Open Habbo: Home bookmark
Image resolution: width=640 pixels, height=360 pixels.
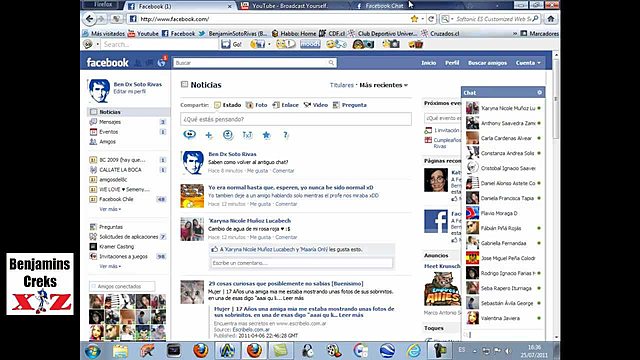293,33
